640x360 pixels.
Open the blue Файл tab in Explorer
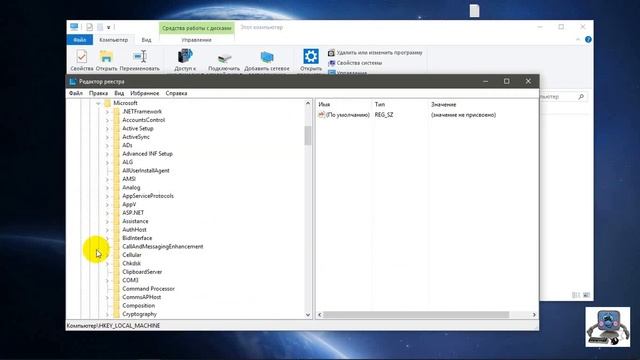80,40
